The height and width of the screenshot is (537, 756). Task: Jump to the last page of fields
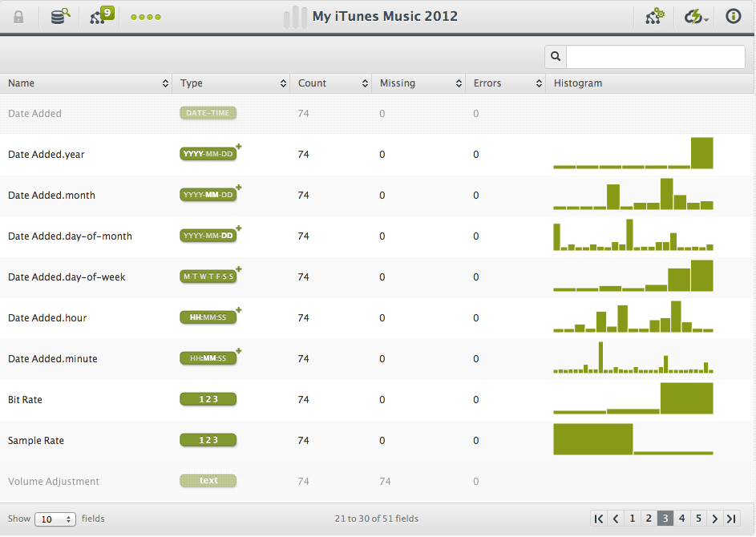(731, 519)
